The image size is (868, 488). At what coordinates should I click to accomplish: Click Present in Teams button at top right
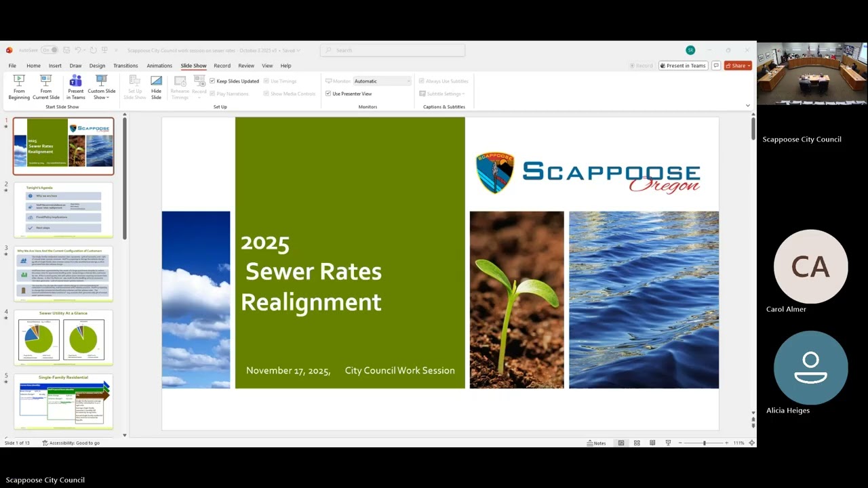[x=683, y=66]
